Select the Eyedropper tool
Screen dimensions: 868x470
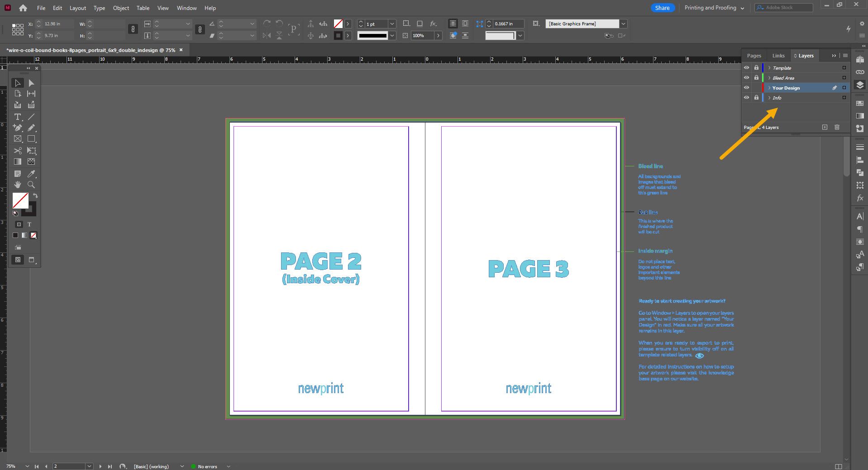point(32,174)
